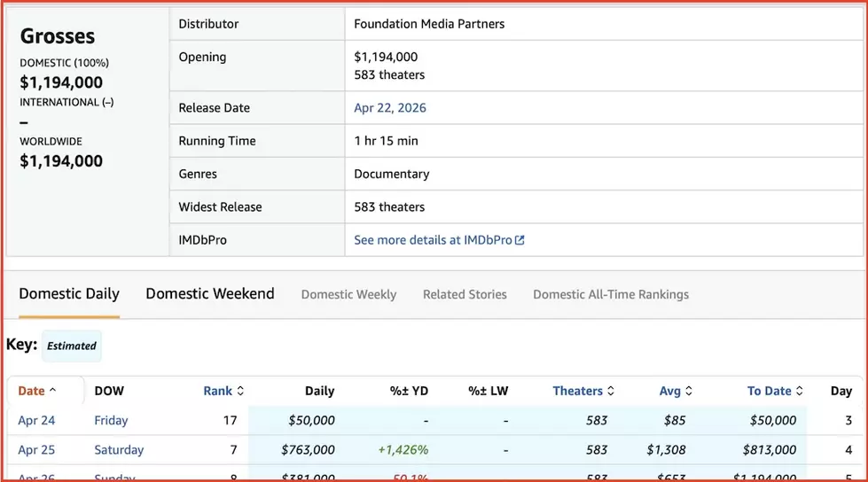
Task: Select the Domestic Daily tab
Action: pos(69,293)
